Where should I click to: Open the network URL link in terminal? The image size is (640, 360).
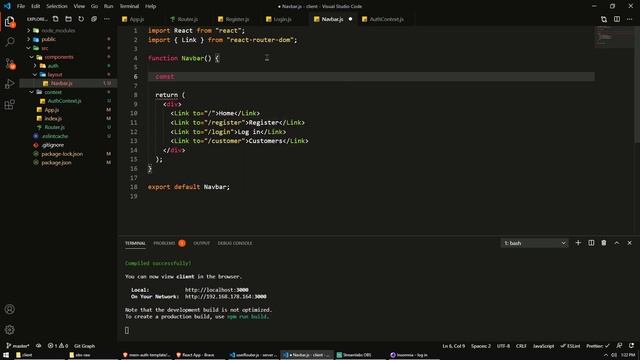226,297
